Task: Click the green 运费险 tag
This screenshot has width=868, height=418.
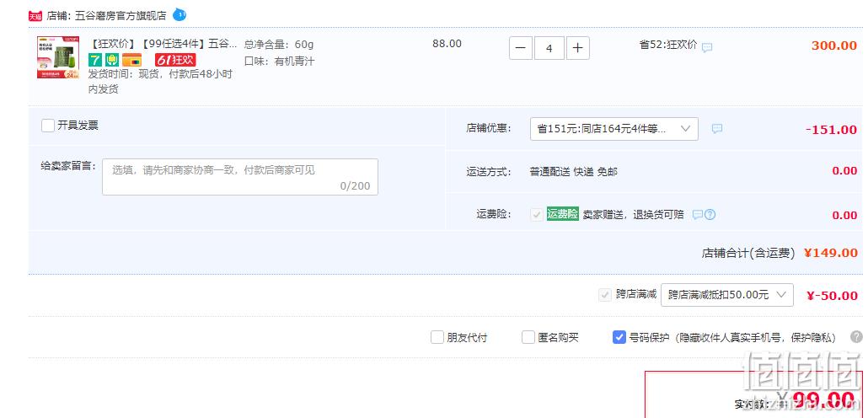Action: 562,214
